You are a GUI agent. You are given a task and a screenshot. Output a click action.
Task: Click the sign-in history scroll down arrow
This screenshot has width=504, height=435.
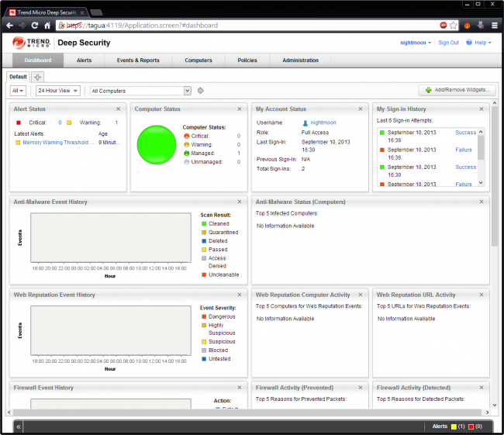[x=481, y=183]
